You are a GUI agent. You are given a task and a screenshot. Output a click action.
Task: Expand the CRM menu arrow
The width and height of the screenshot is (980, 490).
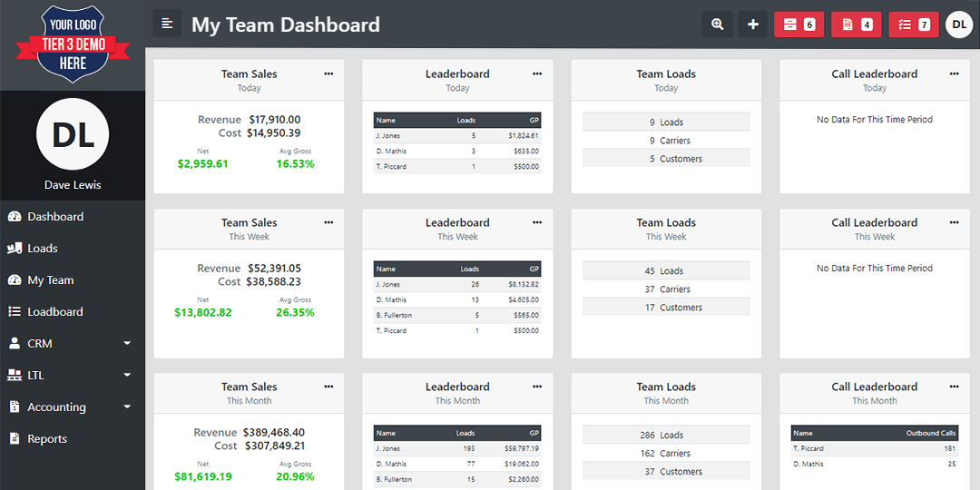127,344
